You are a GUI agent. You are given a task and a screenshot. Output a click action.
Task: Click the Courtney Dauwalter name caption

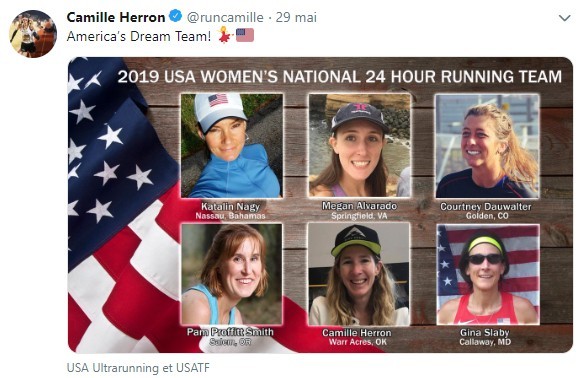[486, 207]
